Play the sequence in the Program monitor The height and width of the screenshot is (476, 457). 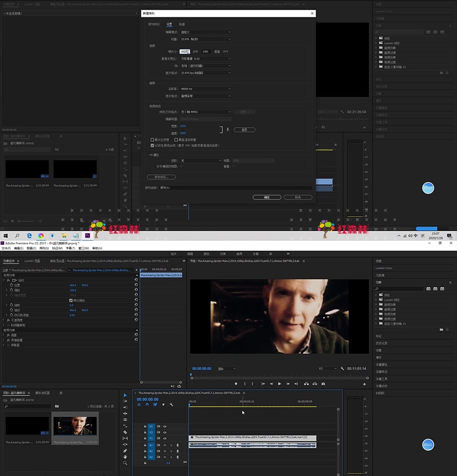pyautogui.click(x=279, y=384)
